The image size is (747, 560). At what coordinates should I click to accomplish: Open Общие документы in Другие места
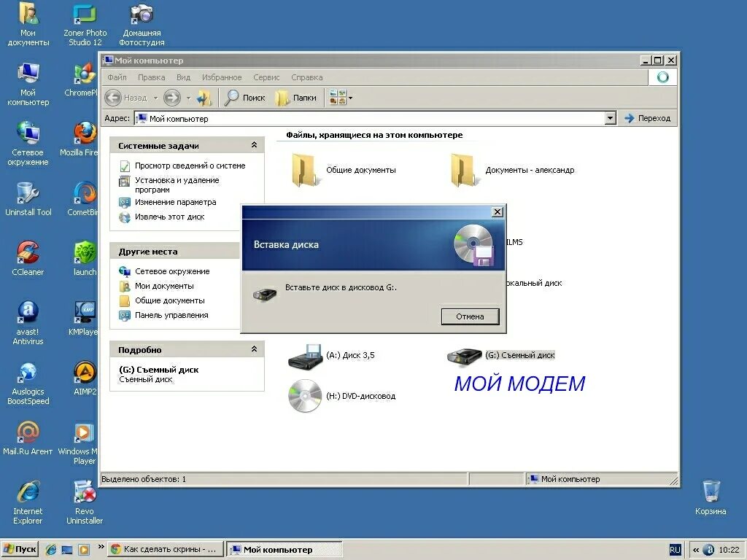click(169, 300)
